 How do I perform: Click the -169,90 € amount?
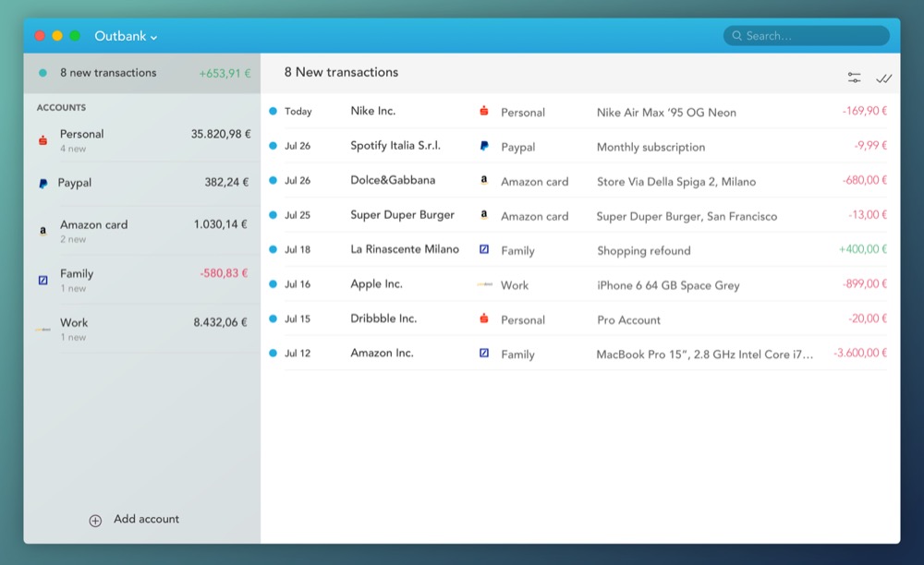click(865, 111)
